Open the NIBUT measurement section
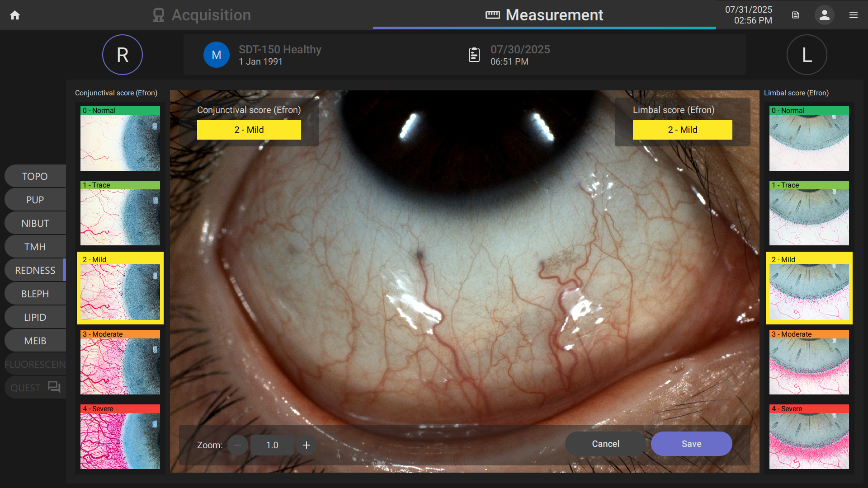The height and width of the screenshot is (488, 868). point(35,223)
